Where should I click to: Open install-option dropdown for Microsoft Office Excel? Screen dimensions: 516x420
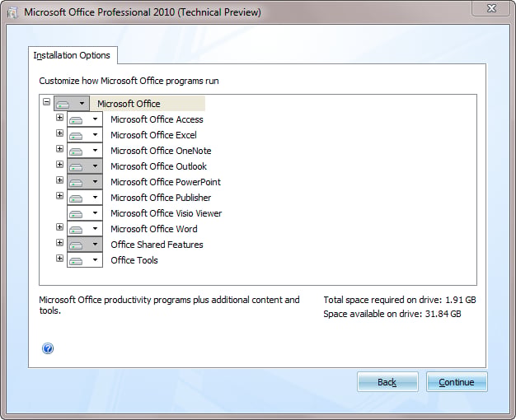[x=85, y=135]
